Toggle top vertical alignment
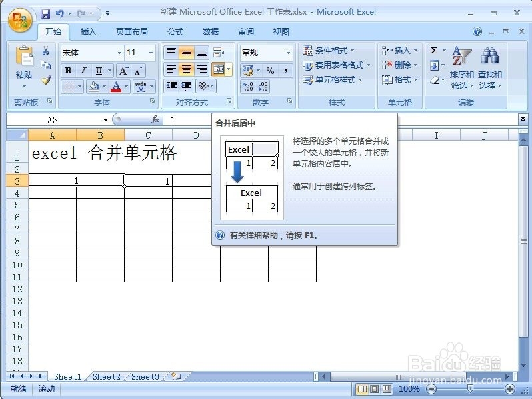This screenshot has height=399, width=532. (x=171, y=52)
